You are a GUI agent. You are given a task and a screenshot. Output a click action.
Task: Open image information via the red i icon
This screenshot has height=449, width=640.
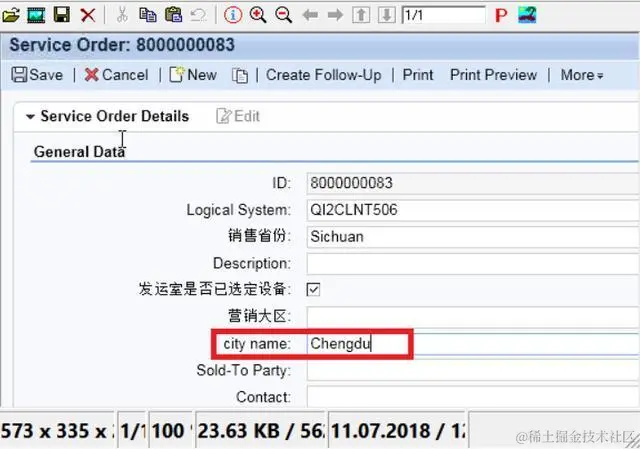tap(233, 16)
